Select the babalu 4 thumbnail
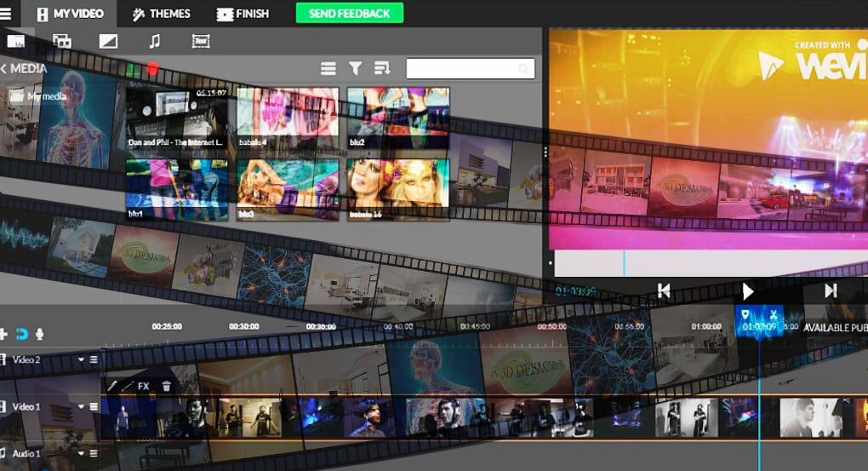This screenshot has height=471, width=868. pyautogui.click(x=288, y=118)
